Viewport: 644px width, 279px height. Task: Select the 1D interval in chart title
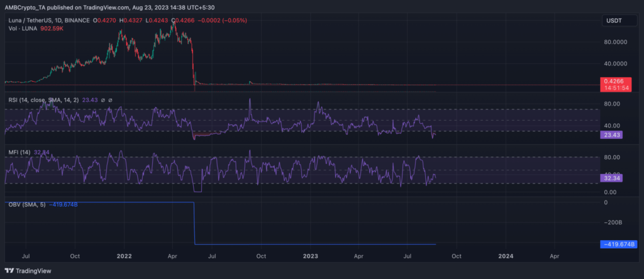click(x=67, y=21)
